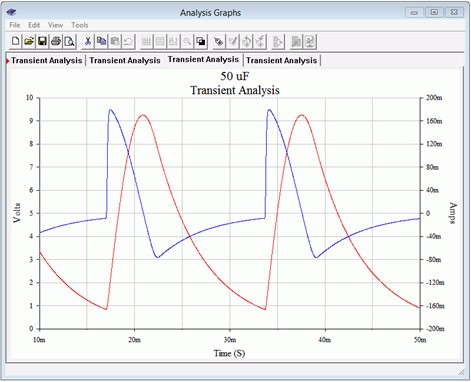Toggle the legend display toolbar icon
The image size is (471, 382).
coord(160,41)
